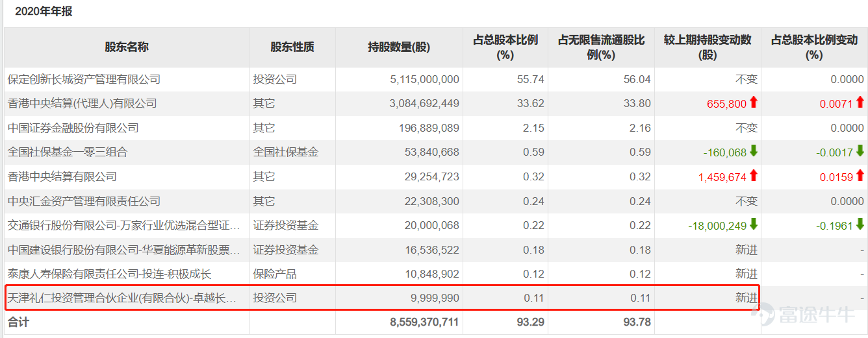Screen dimensions: 868x338
Task: Select shareholder 中央汇金资产管理有限责任公司
Action: (84, 201)
